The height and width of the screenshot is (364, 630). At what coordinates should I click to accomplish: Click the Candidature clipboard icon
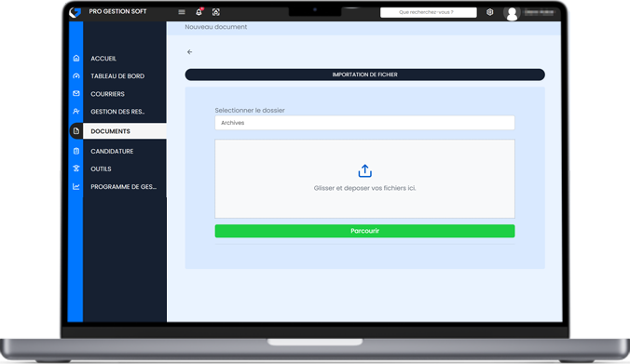point(76,151)
